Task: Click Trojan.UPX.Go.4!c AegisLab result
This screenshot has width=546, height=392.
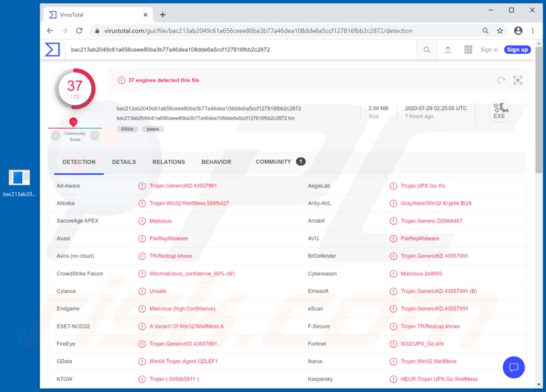Action: tap(423, 186)
